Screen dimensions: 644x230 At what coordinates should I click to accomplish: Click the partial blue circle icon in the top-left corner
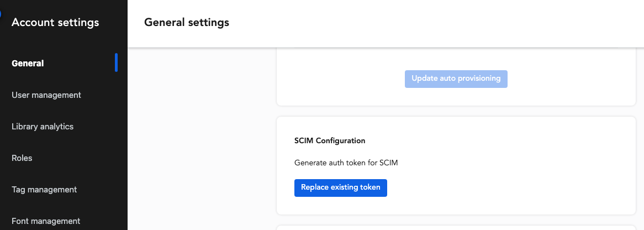tap(1, 15)
